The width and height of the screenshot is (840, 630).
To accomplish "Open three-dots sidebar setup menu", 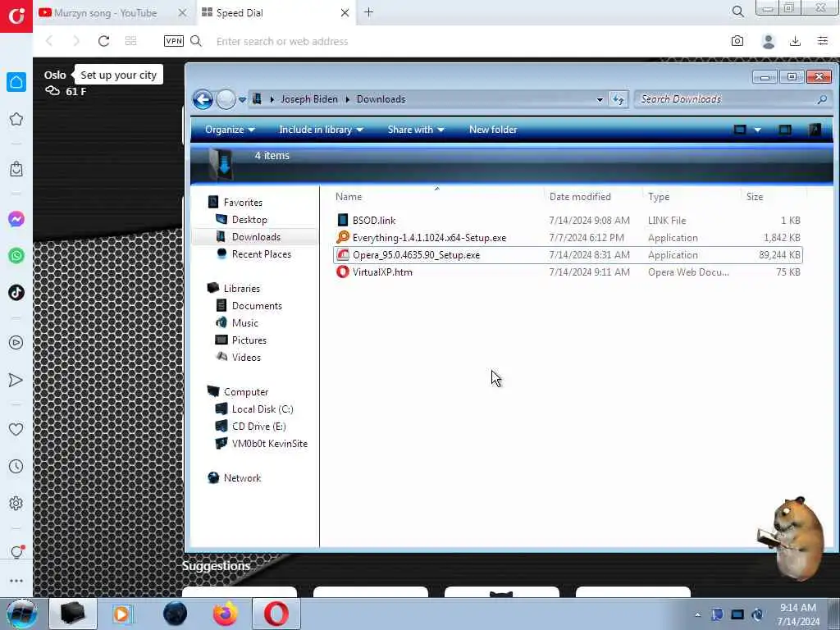I will 16,581.
